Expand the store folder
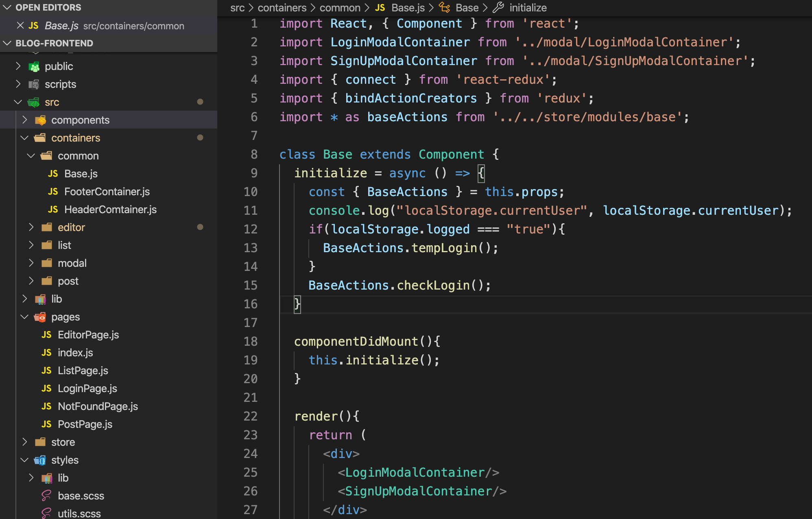 click(x=63, y=442)
